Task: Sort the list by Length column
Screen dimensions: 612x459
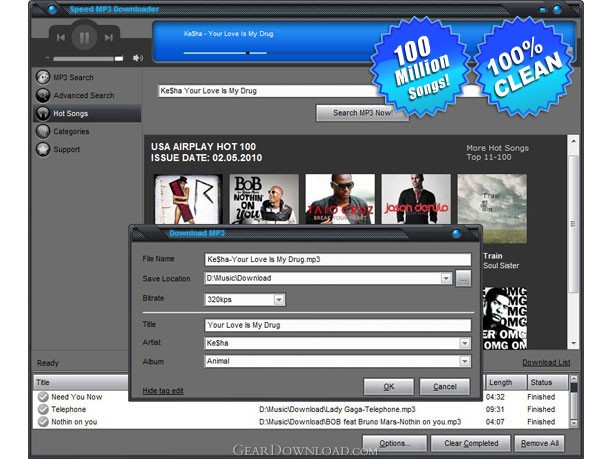Action: [506, 382]
